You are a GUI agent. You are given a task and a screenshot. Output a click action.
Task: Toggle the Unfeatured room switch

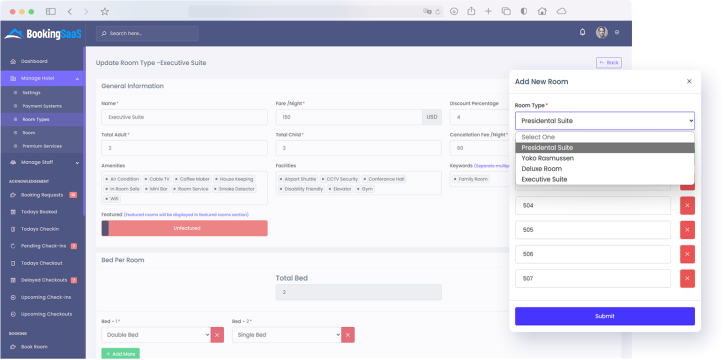tap(184, 228)
